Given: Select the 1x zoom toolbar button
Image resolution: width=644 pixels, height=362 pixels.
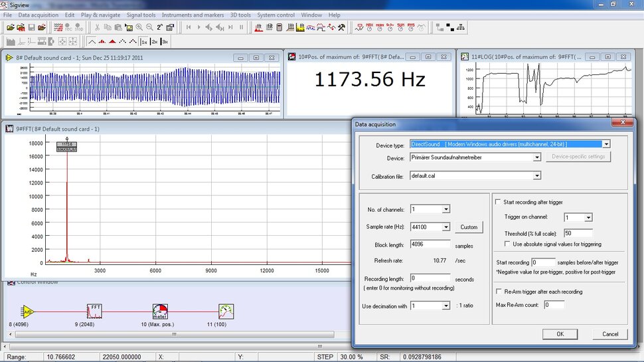Looking at the screenshot, I should tap(143, 41).
